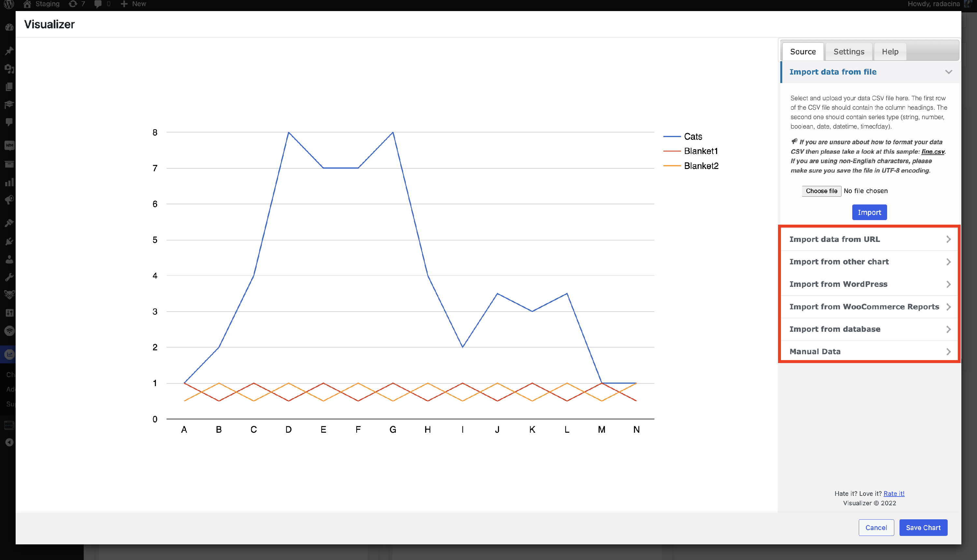
Task: Click the updates refresh icon in admin bar
Action: 73,4
